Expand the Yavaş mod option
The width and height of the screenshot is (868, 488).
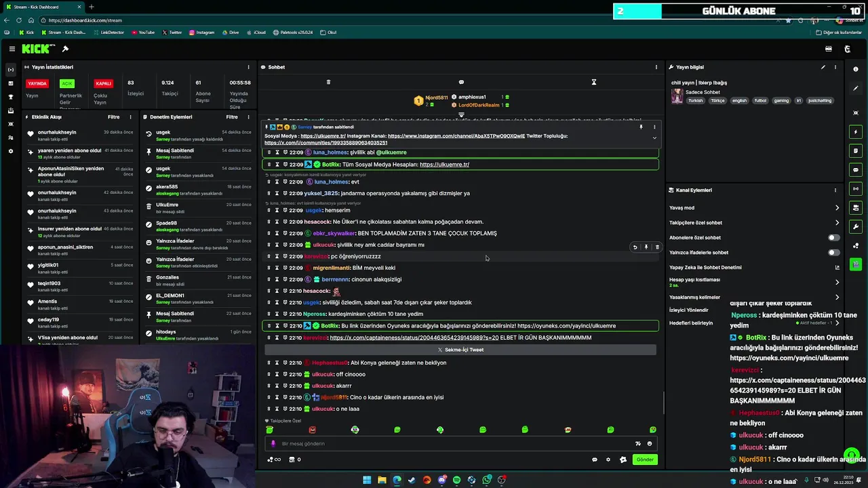(837, 208)
